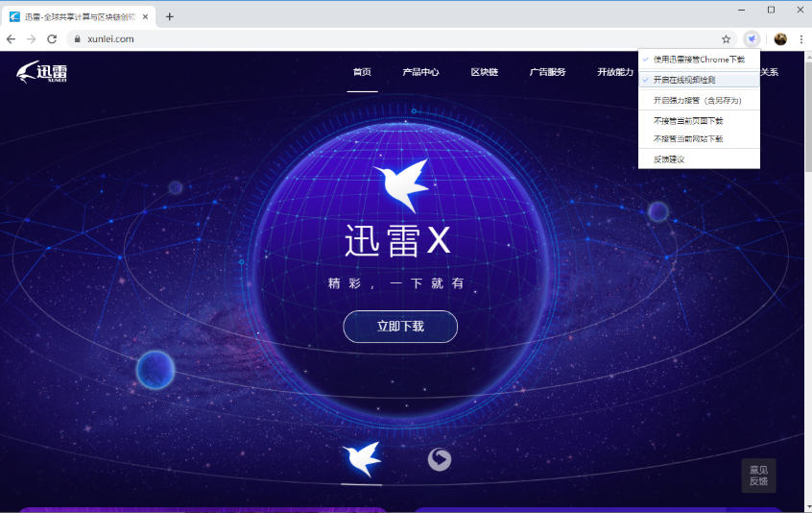This screenshot has height=513, width=812.
Task: Go back to the previous page
Action: 11,39
